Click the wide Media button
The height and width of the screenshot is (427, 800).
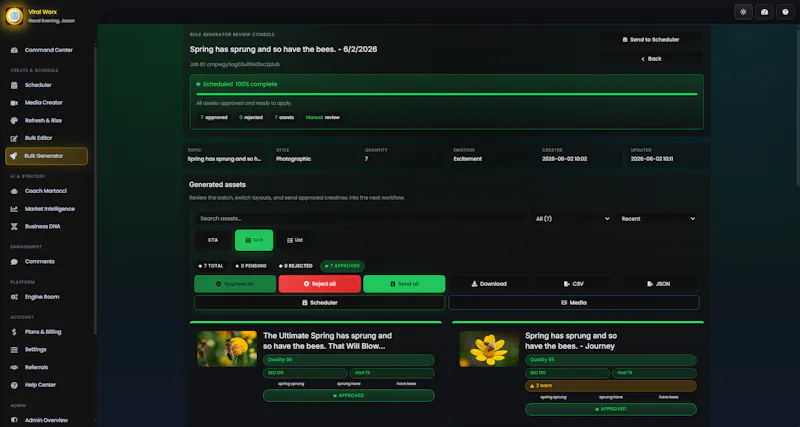[573, 303]
